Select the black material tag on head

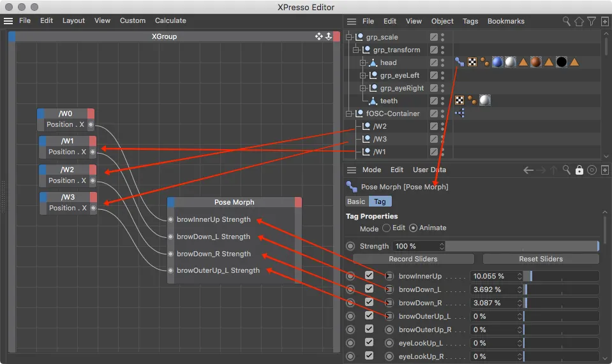pyautogui.click(x=562, y=62)
